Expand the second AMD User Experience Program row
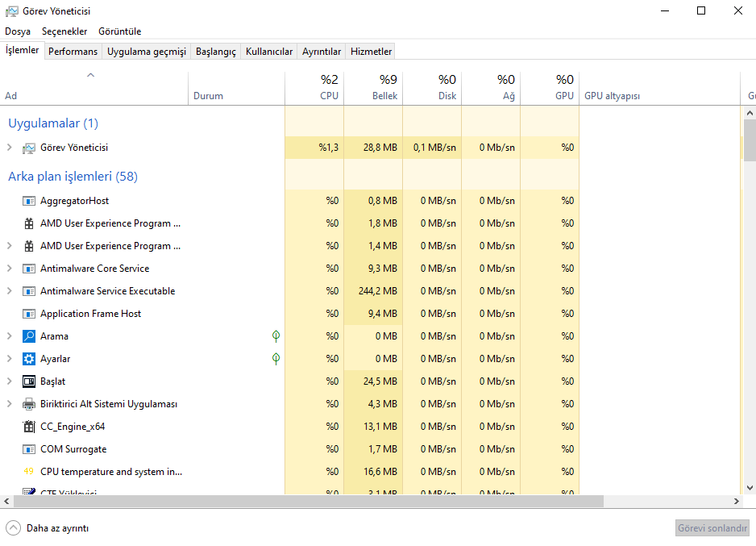 pyautogui.click(x=9, y=246)
